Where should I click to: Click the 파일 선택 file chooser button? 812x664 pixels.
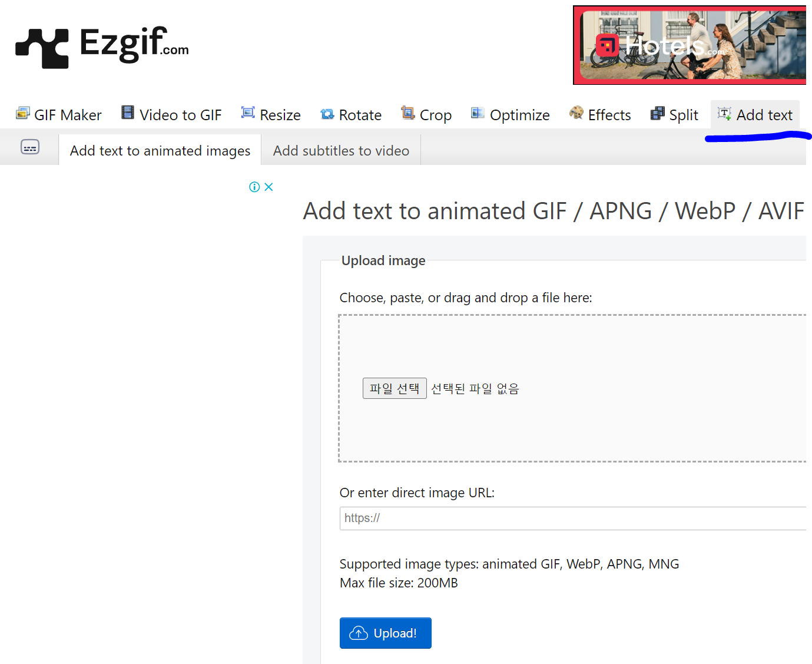[395, 388]
